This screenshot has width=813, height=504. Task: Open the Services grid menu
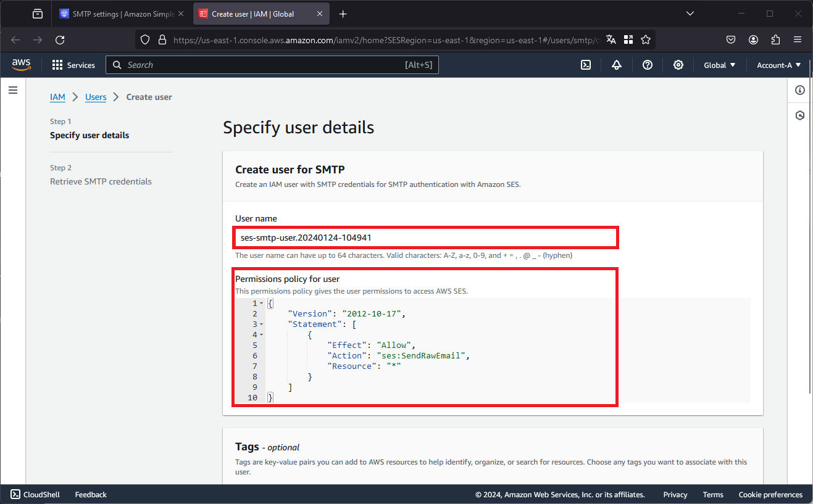57,65
